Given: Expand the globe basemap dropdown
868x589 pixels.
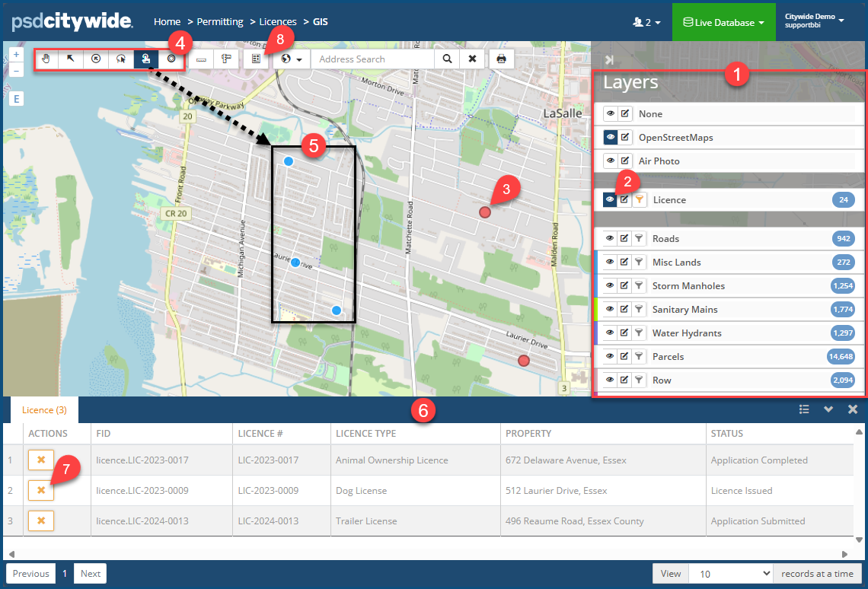Looking at the screenshot, I should 292,59.
